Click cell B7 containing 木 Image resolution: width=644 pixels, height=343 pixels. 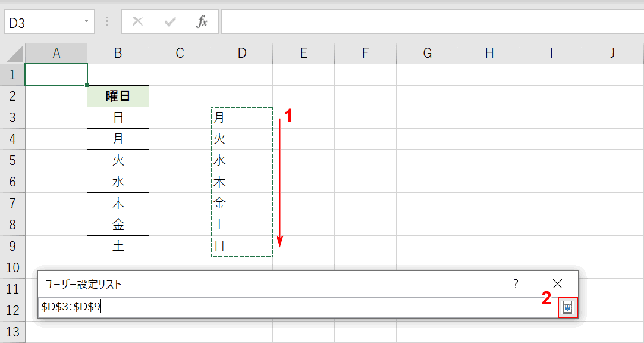coord(118,203)
